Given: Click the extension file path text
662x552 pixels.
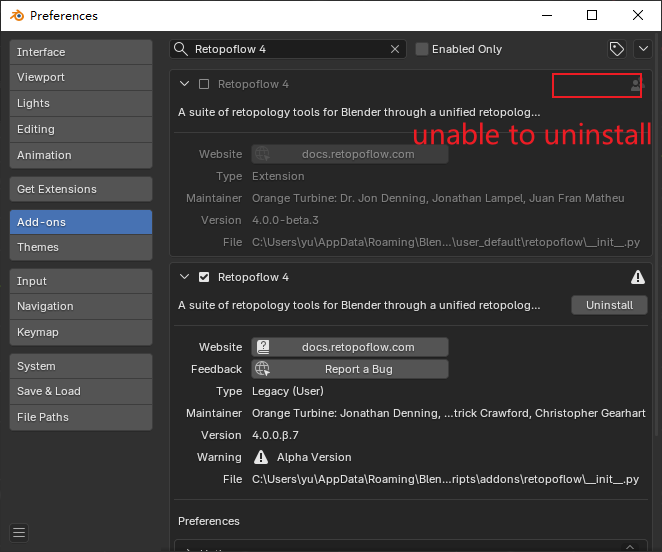Looking at the screenshot, I should coord(446,242).
